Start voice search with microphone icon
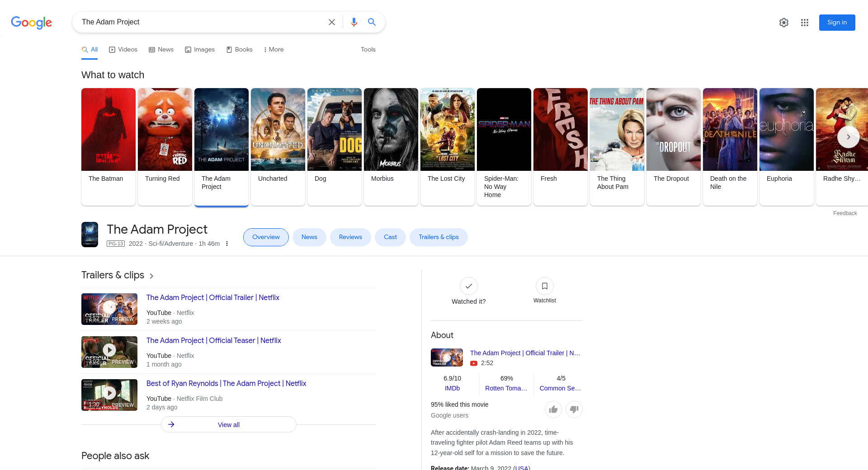The height and width of the screenshot is (470, 868). click(354, 22)
